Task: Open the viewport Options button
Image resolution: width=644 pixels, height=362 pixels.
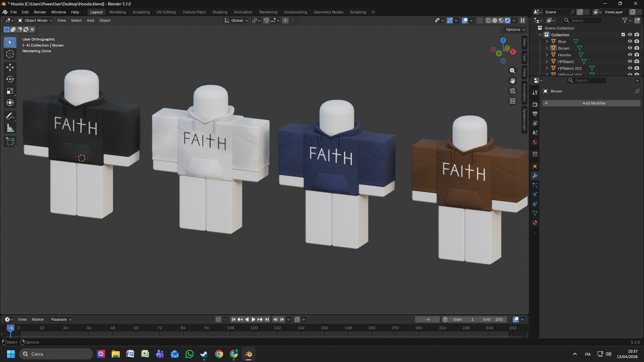Action: 515,29
